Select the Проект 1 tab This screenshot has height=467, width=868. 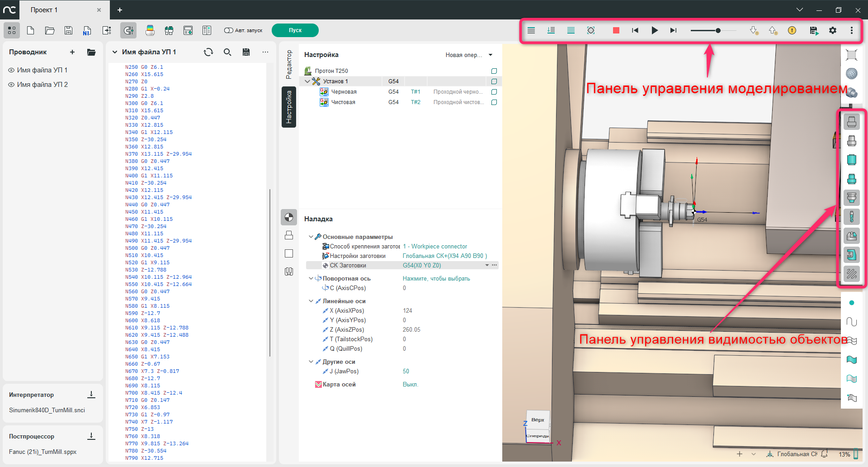[x=44, y=10]
